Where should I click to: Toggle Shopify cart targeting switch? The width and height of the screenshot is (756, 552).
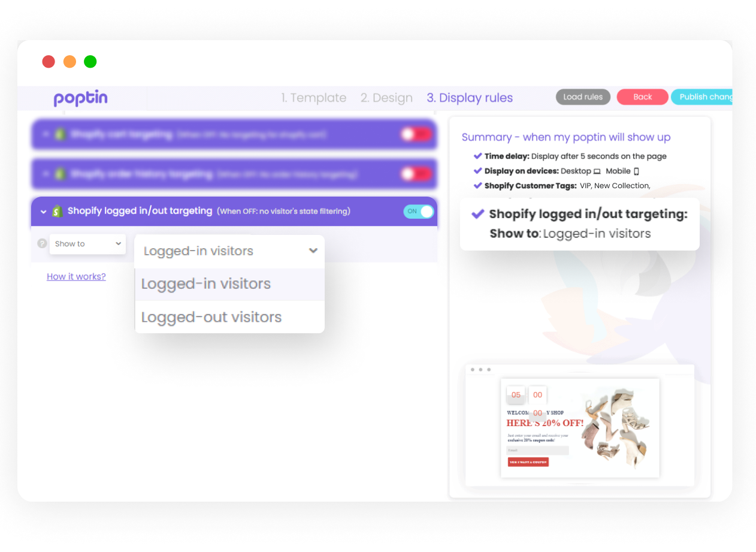point(416,134)
